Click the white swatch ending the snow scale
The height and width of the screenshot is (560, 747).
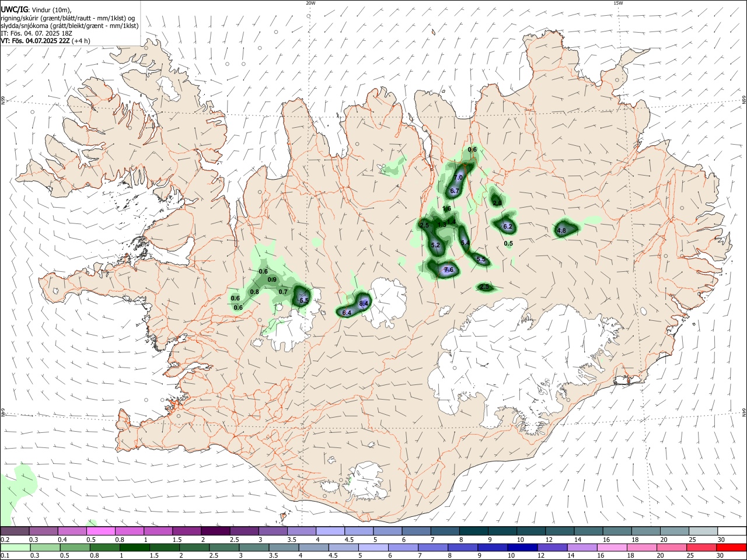click(731, 531)
